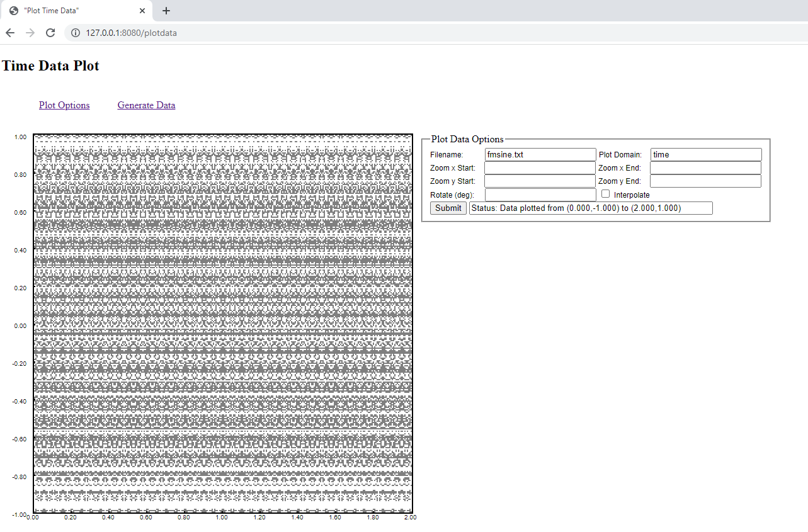
Task: Go back with the browser back arrow
Action: pos(10,33)
